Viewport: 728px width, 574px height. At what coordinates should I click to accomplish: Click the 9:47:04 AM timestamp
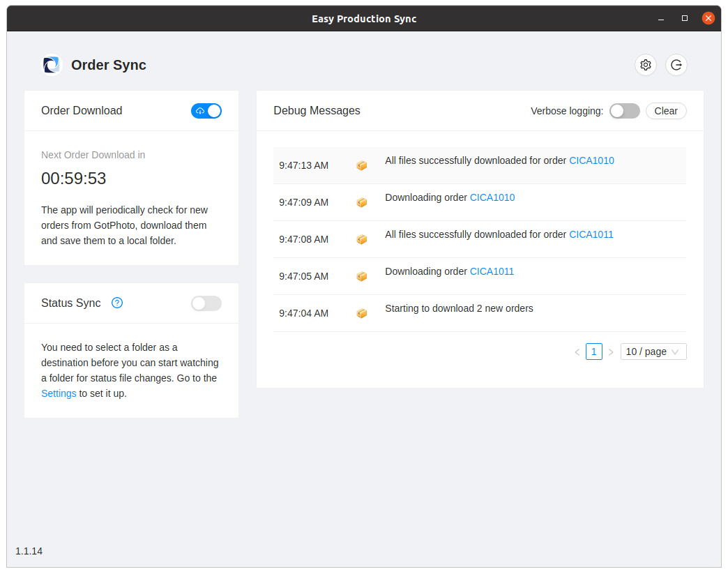point(303,313)
